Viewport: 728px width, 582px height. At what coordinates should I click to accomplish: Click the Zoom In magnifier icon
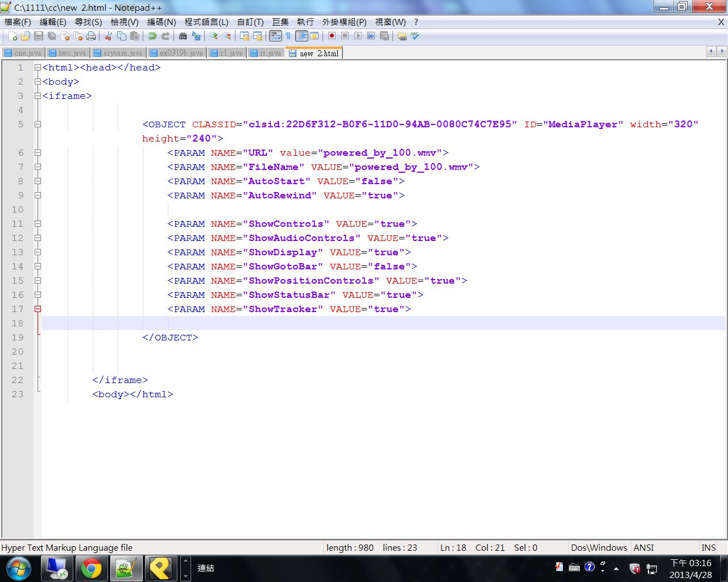click(214, 36)
